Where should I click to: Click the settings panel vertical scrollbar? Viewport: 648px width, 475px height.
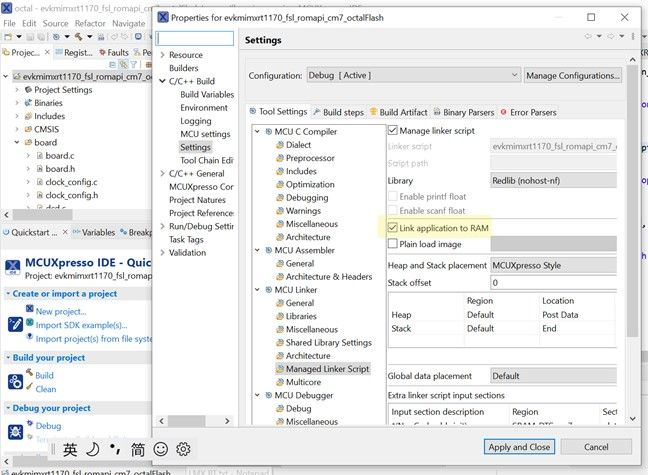632,202
